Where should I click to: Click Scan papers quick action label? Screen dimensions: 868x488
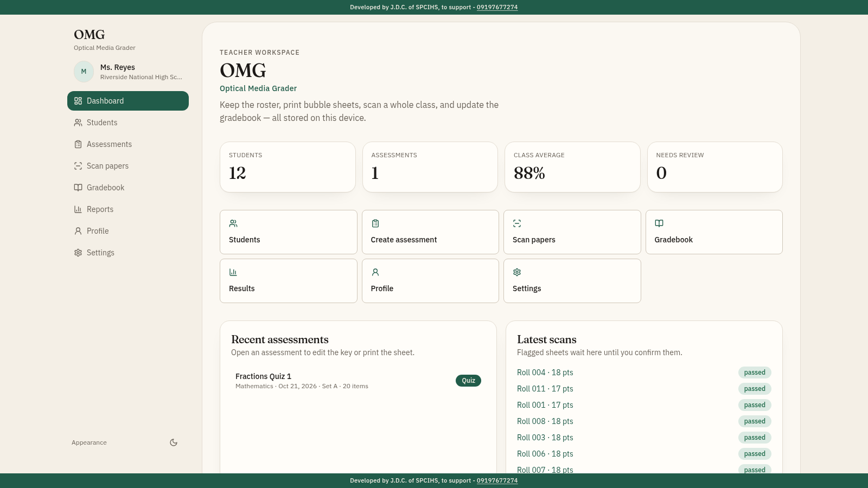click(x=534, y=240)
